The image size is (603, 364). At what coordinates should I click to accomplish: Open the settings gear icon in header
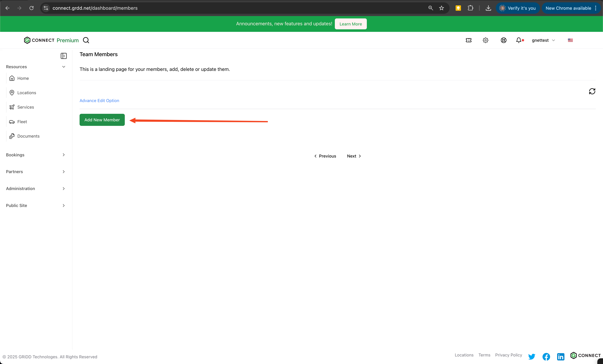(486, 40)
